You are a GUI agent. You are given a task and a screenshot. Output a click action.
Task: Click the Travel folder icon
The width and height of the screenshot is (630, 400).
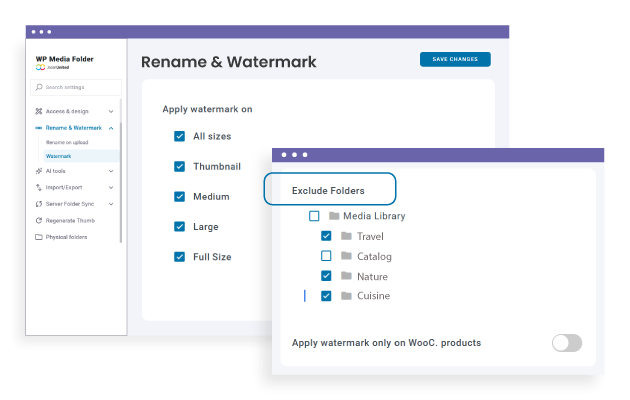coord(346,236)
